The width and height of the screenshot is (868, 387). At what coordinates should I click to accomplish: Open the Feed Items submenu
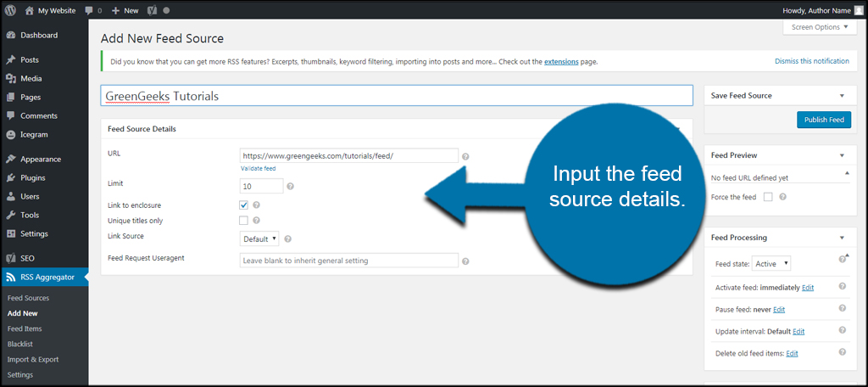(x=25, y=328)
